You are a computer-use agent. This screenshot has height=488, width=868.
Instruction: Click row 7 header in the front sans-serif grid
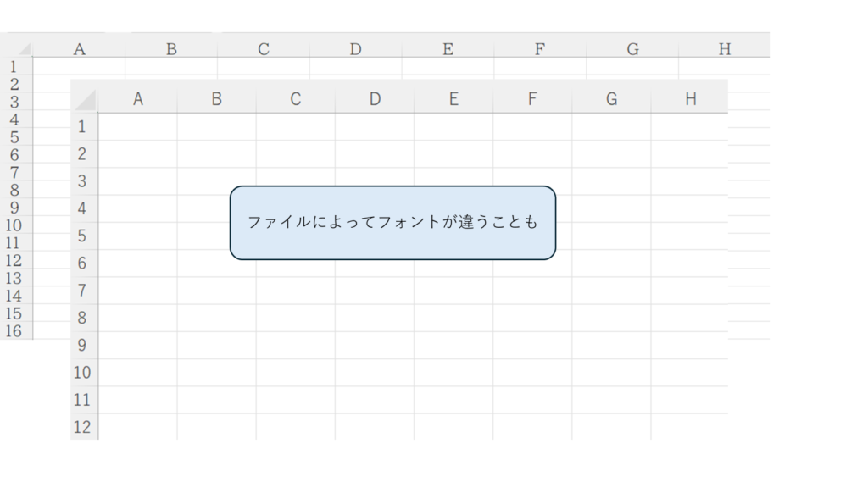82,291
